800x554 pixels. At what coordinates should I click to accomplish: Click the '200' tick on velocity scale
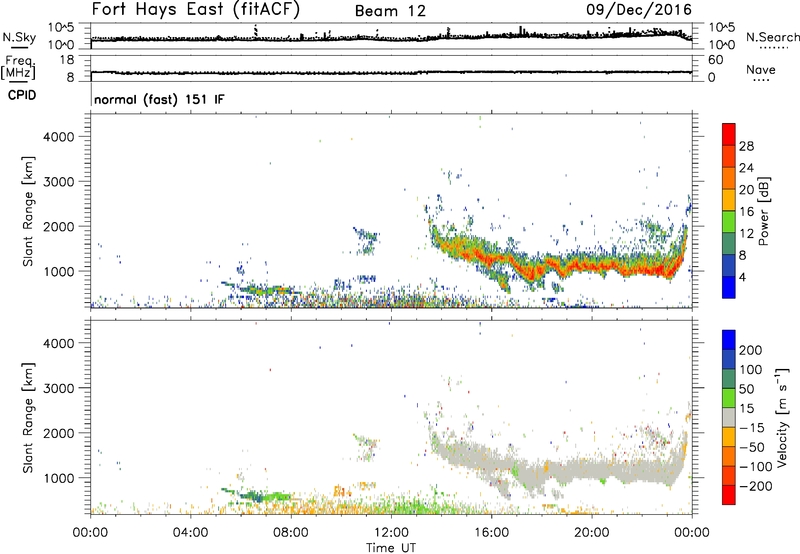coord(751,350)
